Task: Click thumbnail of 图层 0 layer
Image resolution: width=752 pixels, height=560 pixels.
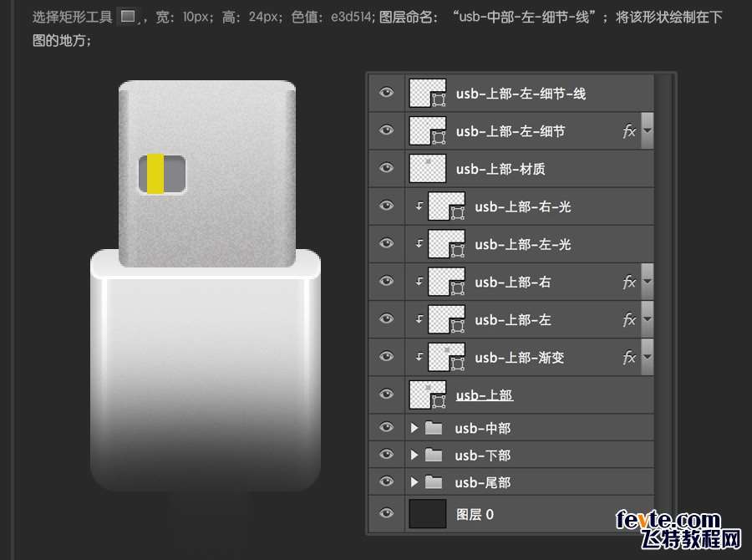Action: coord(427,513)
